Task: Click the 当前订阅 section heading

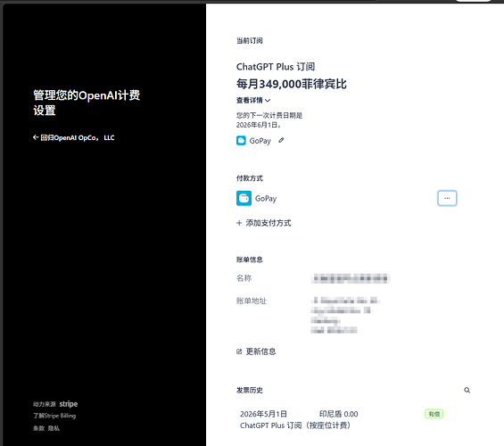Action: 250,41
